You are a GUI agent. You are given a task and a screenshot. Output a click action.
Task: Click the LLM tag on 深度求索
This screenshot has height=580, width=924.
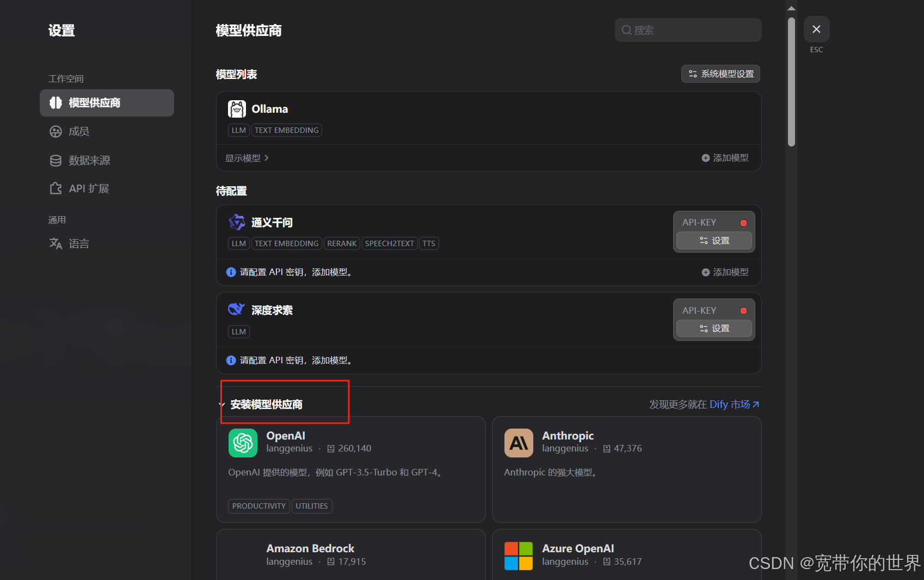239,332
